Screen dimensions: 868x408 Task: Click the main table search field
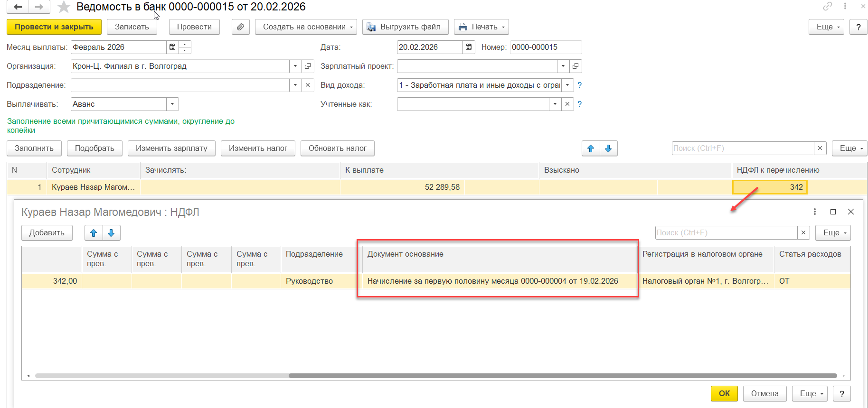point(743,148)
